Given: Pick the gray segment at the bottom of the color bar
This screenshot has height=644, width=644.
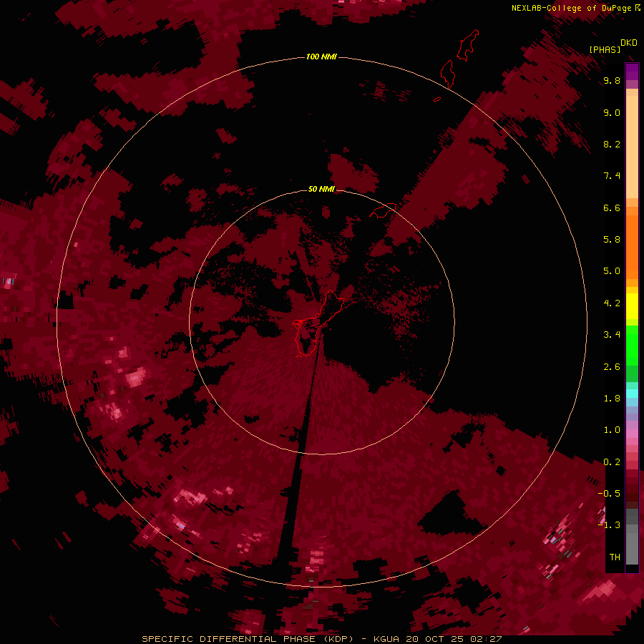Looking at the screenshot, I should 632,538.
